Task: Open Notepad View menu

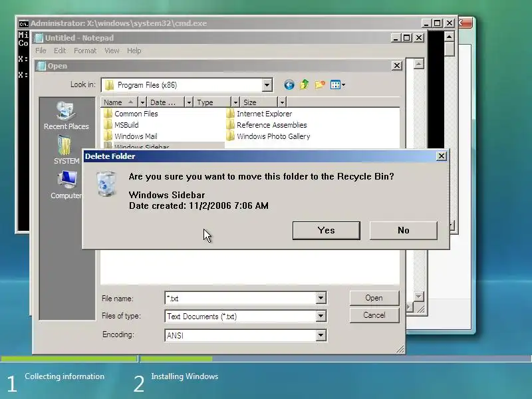Action: tap(112, 51)
